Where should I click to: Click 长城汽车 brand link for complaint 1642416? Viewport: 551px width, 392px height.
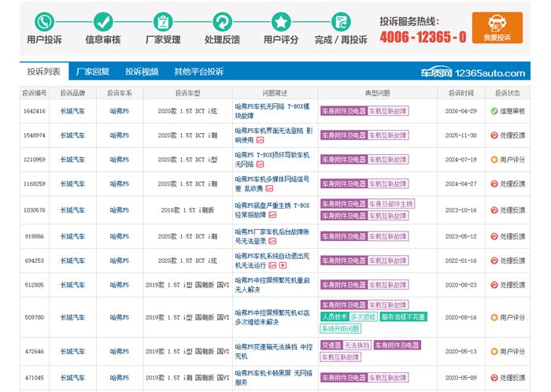(72, 111)
